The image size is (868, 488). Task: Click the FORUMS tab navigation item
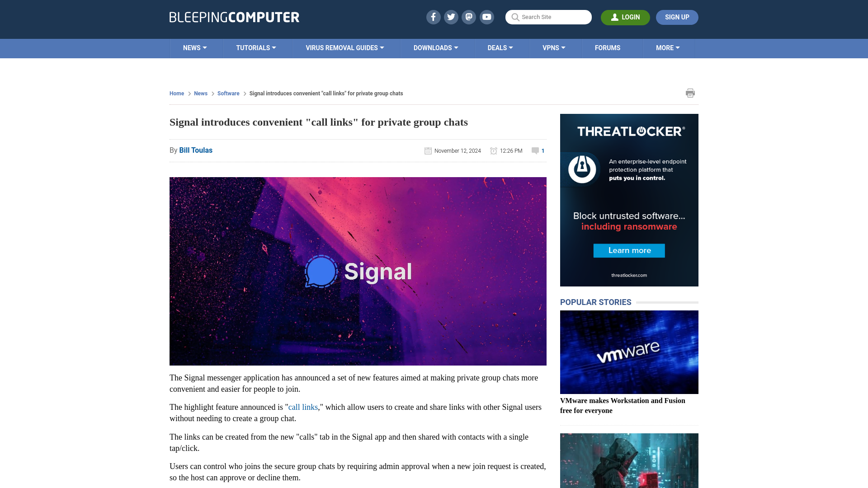(x=608, y=47)
